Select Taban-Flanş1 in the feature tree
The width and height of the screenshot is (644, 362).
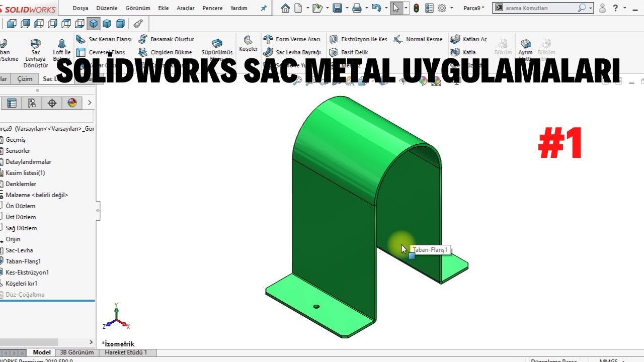[23, 261]
